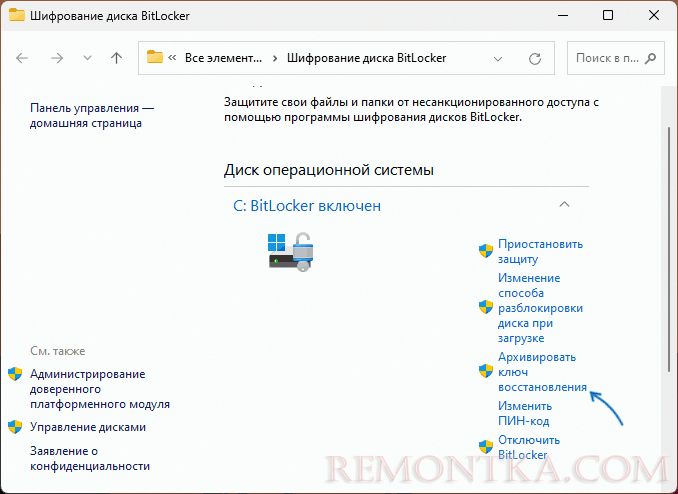The height and width of the screenshot is (494, 678).
Task: Open 'Заявление о конфиденциальности' link
Action: [90, 459]
